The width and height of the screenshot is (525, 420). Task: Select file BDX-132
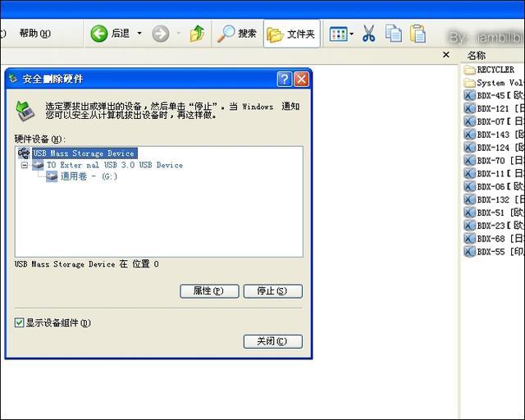tap(494, 199)
